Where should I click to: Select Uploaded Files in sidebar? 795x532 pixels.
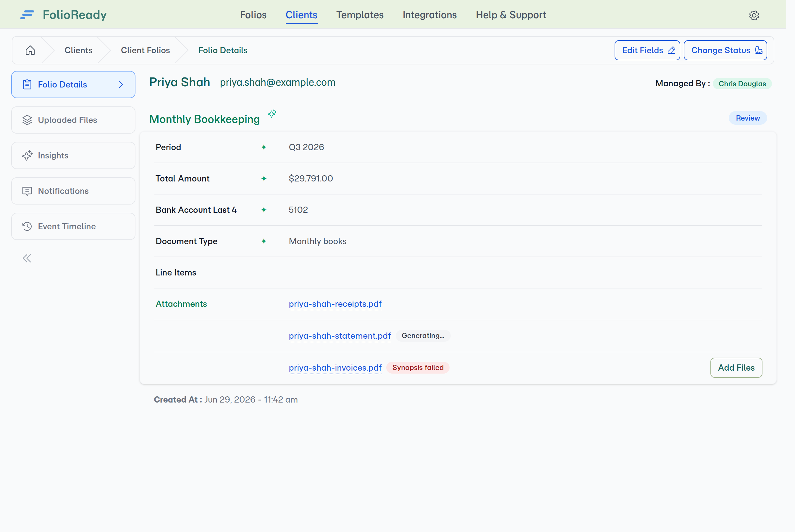pos(73,120)
